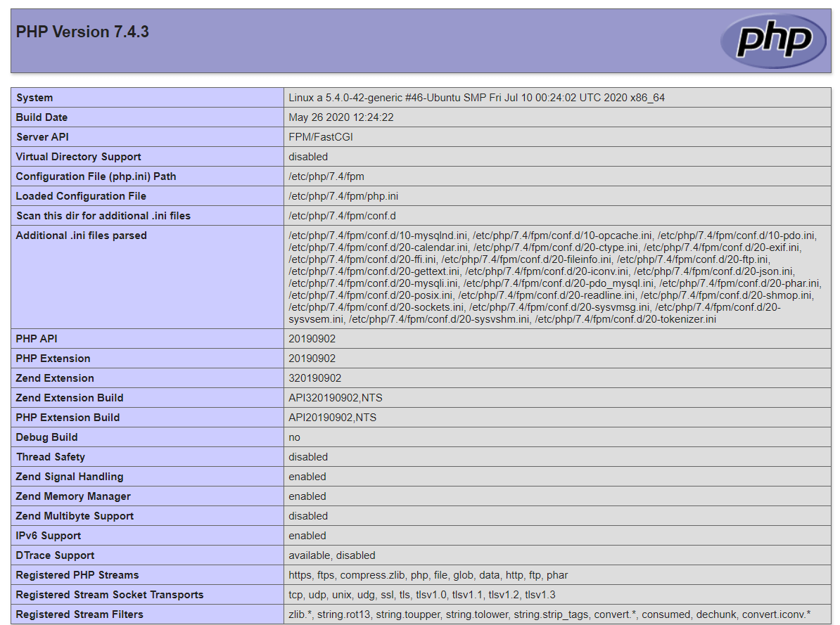
Task: Click the 'PHP Extension Build' label
Action: 68,418
